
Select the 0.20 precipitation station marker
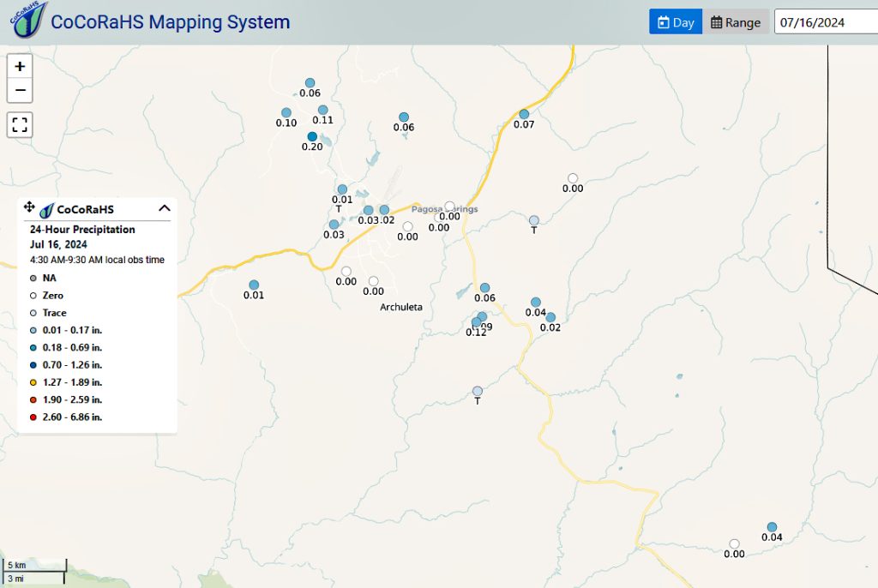coord(312,136)
